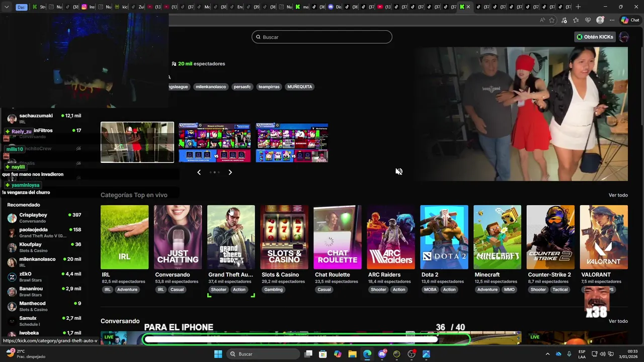This screenshot has width=644, height=362.
Task: Open Bananirou recommended channel
Action: point(44,292)
